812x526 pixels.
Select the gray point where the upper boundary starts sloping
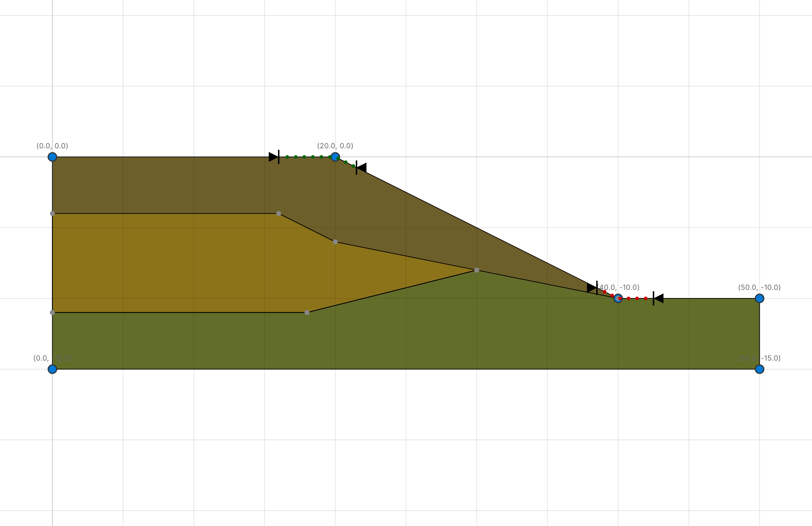coord(279,213)
